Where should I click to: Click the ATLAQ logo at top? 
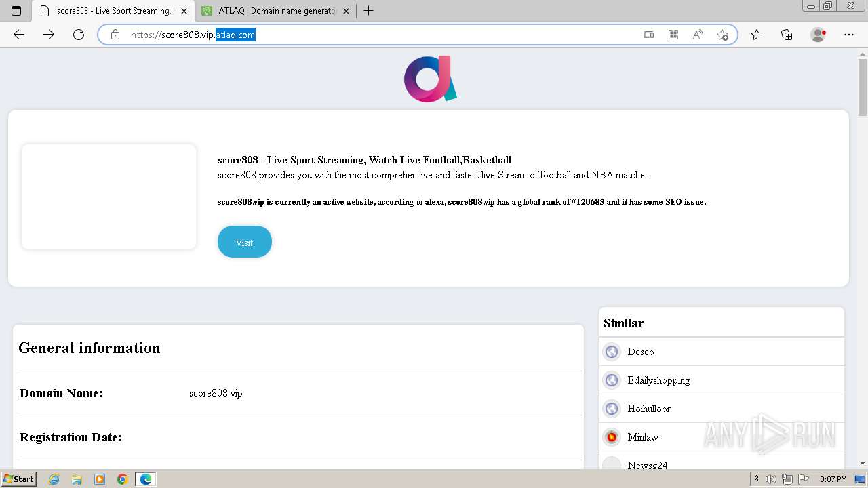pyautogui.click(x=431, y=79)
